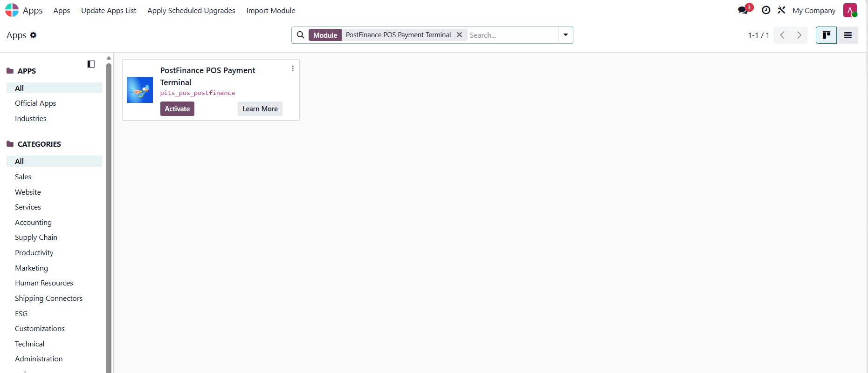Viewport: 868px width, 373px height.
Task: Click the pits_pos_postfinance technical name
Action: [198, 93]
